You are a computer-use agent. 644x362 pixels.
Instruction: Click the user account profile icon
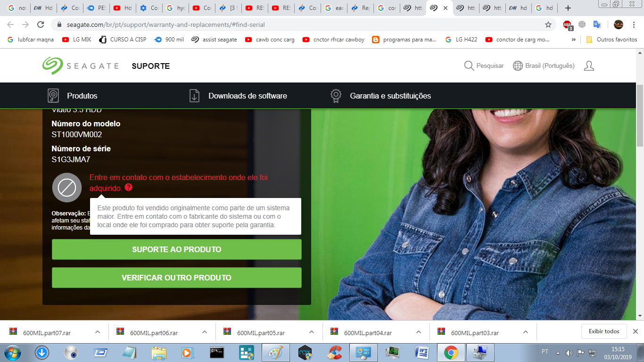[x=589, y=66]
